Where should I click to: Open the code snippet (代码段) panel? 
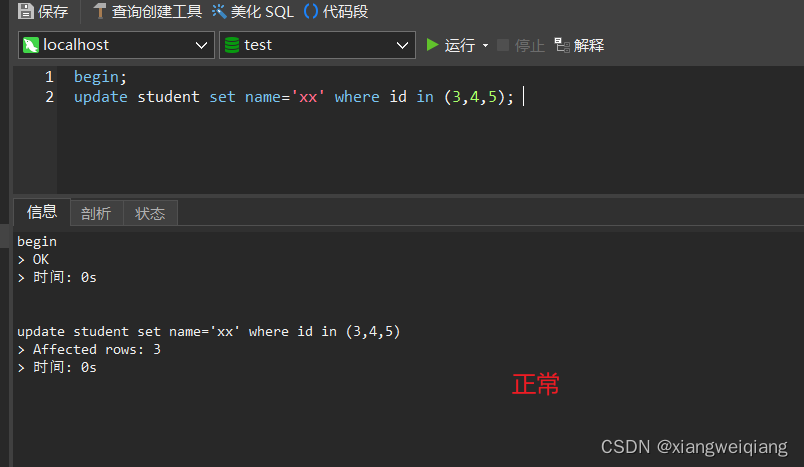click(336, 11)
